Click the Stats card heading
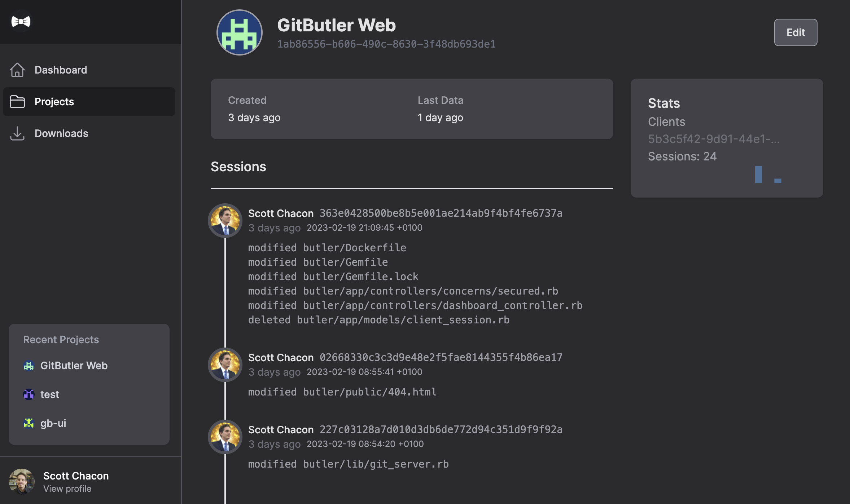Image resolution: width=850 pixels, height=504 pixels. click(x=664, y=103)
